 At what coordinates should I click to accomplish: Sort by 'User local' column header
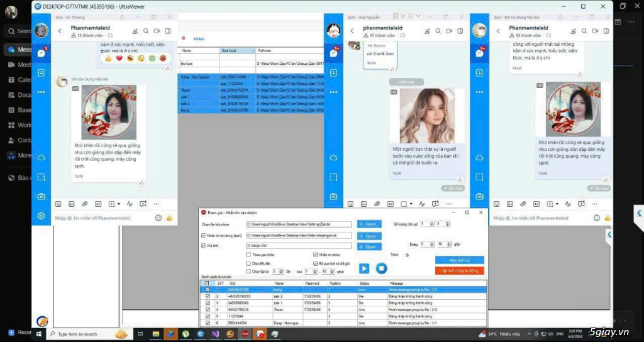(237, 50)
